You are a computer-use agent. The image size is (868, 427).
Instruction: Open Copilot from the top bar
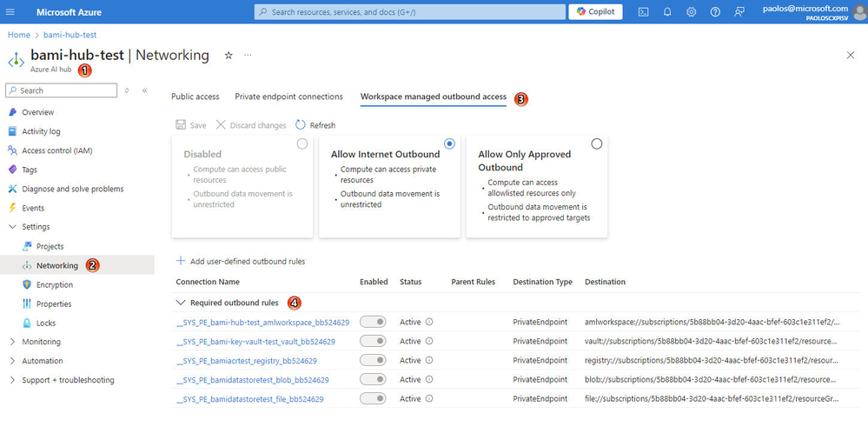(596, 11)
